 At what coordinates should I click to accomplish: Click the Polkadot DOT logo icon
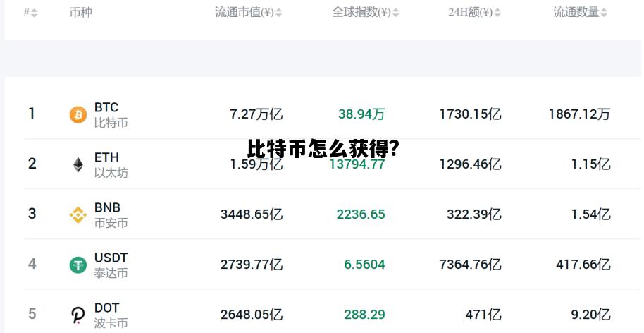pos(78,315)
